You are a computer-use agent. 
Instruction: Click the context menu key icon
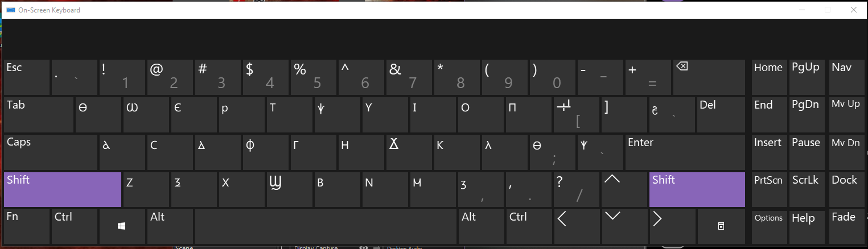click(721, 226)
